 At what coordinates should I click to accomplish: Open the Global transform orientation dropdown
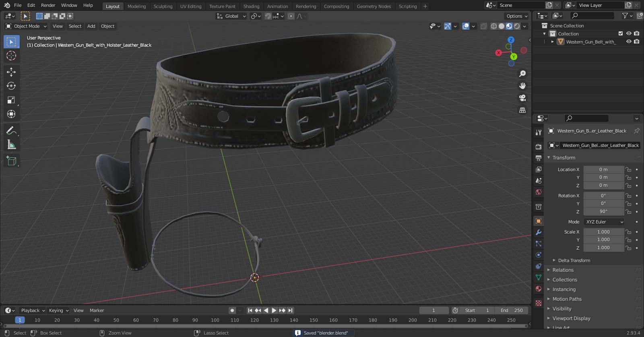[x=231, y=16]
